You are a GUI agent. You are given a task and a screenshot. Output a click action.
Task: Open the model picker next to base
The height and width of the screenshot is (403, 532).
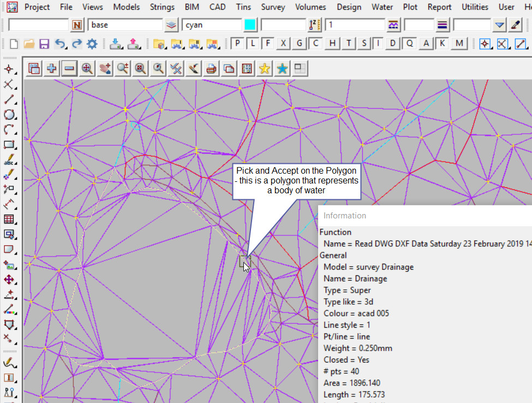click(x=171, y=25)
